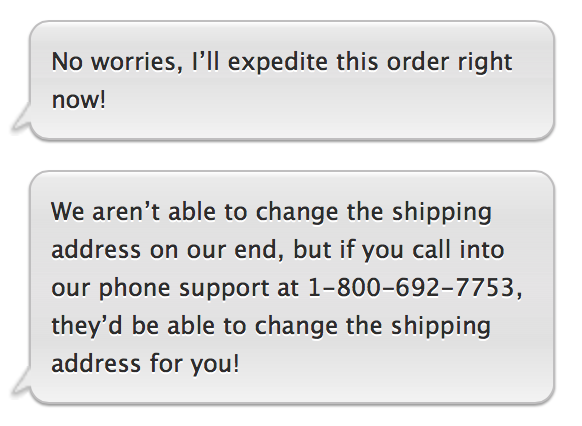Viewport: 582px width, 426px height.
Task: Click 'call into' in the second message
Action: pos(458,249)
